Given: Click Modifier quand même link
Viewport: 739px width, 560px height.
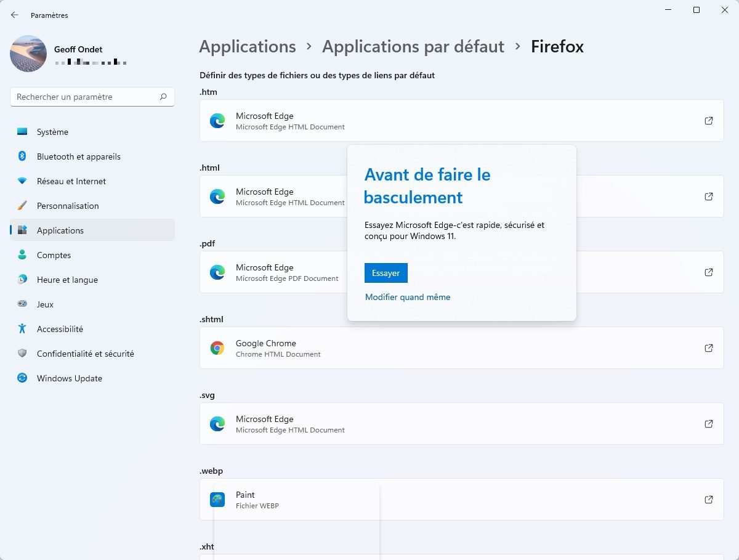Looking at the screenshot, I should click(408, 297).
